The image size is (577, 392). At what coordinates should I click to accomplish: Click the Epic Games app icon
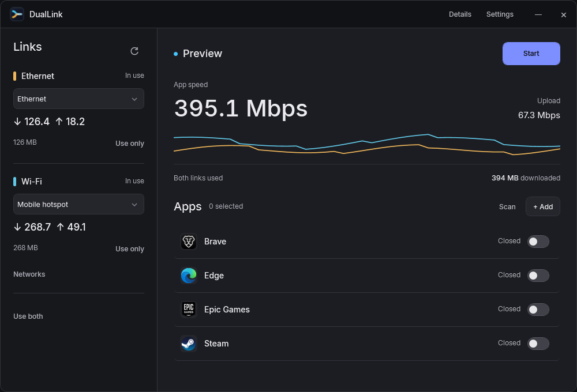[189, 309]
